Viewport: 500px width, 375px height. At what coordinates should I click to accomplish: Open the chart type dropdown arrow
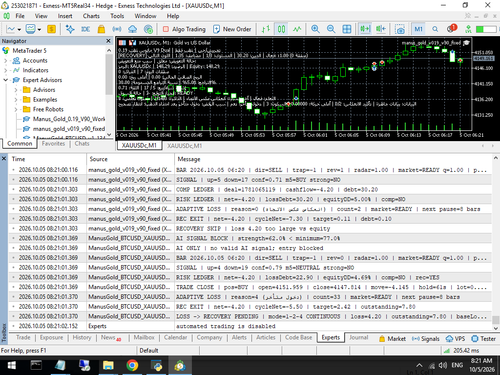coord(19,30)
